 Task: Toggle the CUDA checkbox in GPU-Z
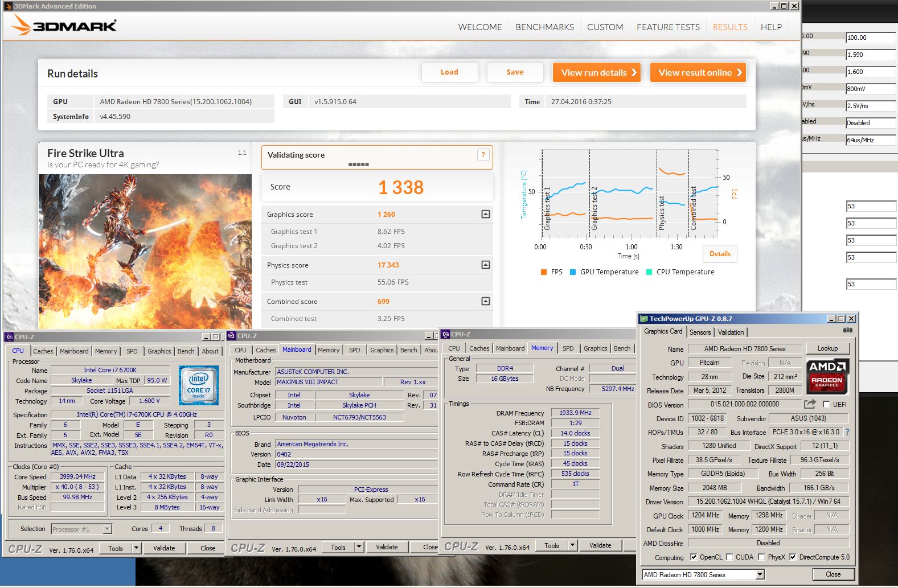coord(729,557)
